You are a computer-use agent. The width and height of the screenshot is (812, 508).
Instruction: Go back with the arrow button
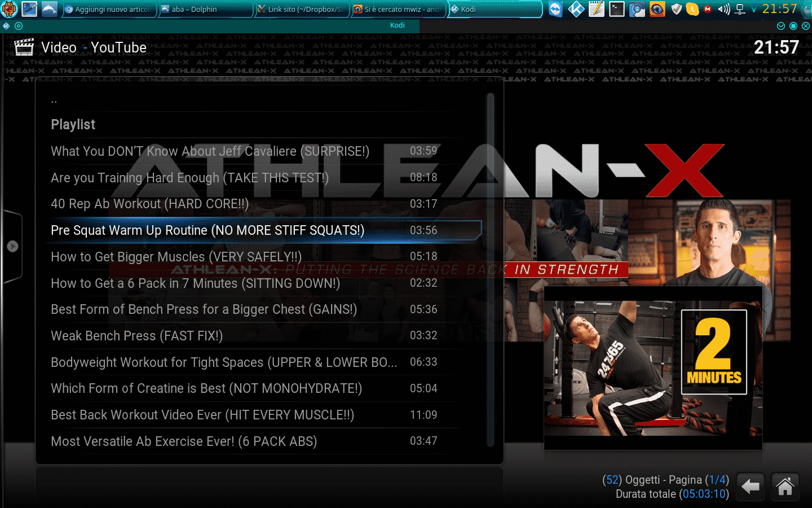(x=750, y=487)
